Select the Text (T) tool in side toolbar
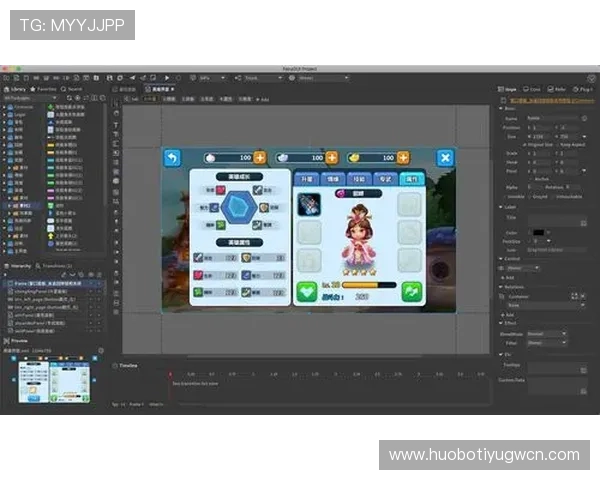Image resolution: width=600 pixels, height=480 pixels. tap(116, 125)
